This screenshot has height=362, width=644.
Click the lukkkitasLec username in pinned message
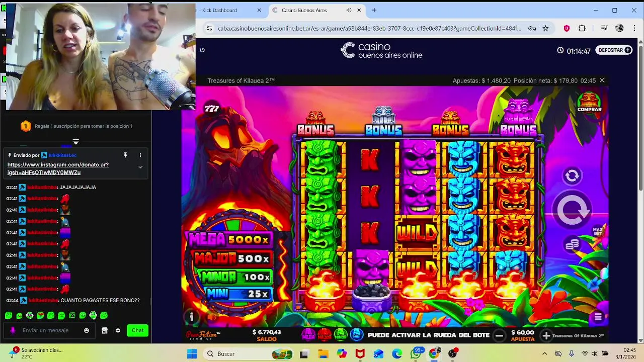(63, 155)
